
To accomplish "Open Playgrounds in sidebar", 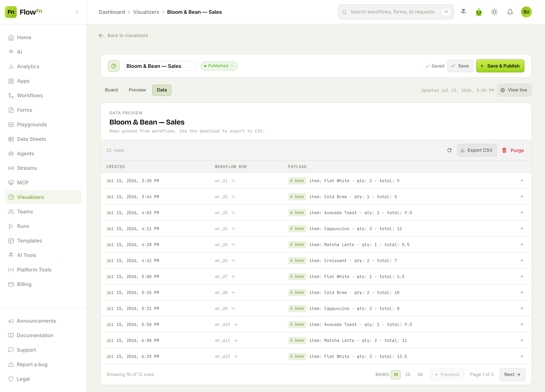I will 43,124.
